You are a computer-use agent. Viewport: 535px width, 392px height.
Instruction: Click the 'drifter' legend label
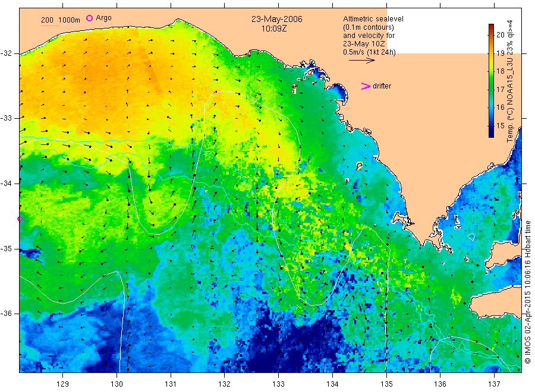[x=382, y=86]
